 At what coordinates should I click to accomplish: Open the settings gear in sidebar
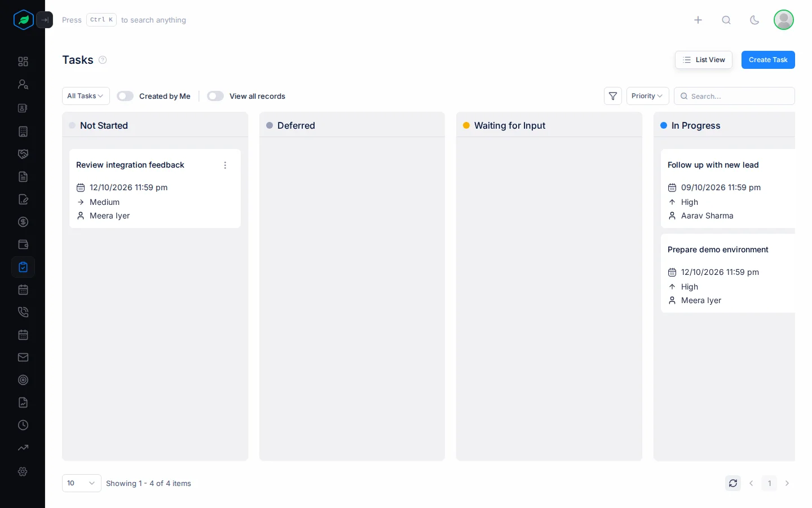pos(23,471)
